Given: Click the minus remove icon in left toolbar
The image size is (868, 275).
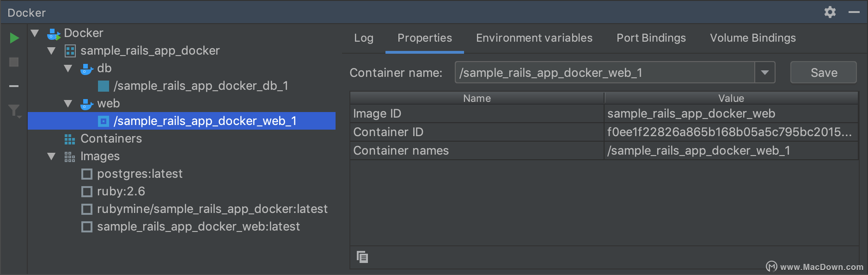Looking at the screenshot, I should click(14, 86).
